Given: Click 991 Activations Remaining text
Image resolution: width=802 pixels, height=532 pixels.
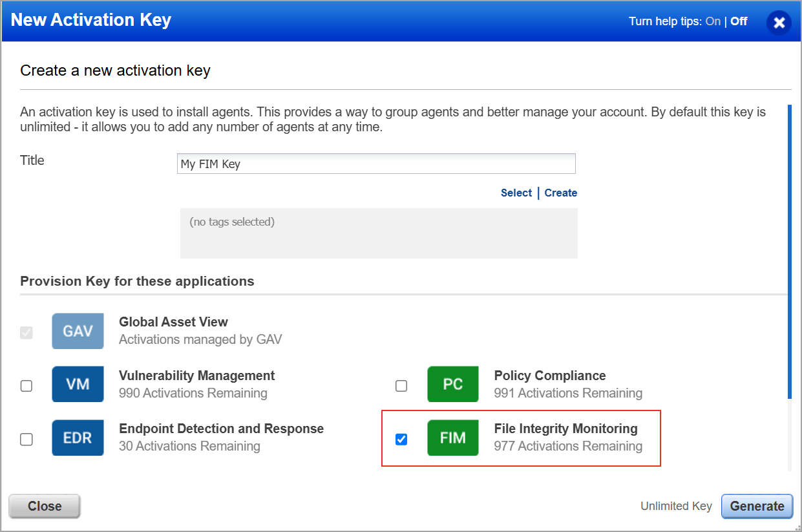Looking at the screenshot, I should (x=568, y=393).
